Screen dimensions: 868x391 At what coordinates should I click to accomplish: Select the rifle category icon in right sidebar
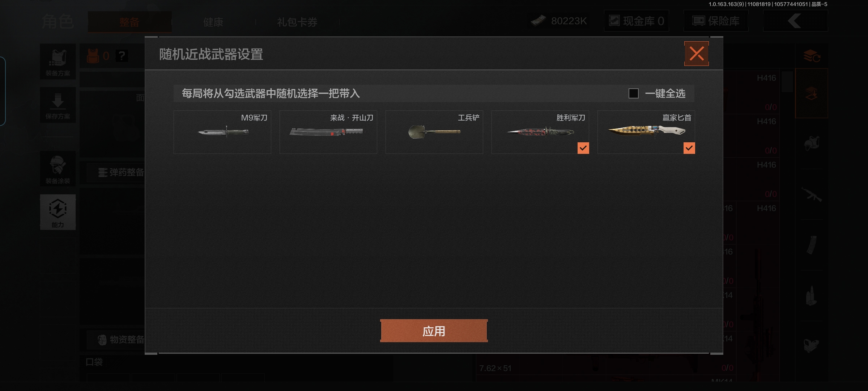[812, 195]
